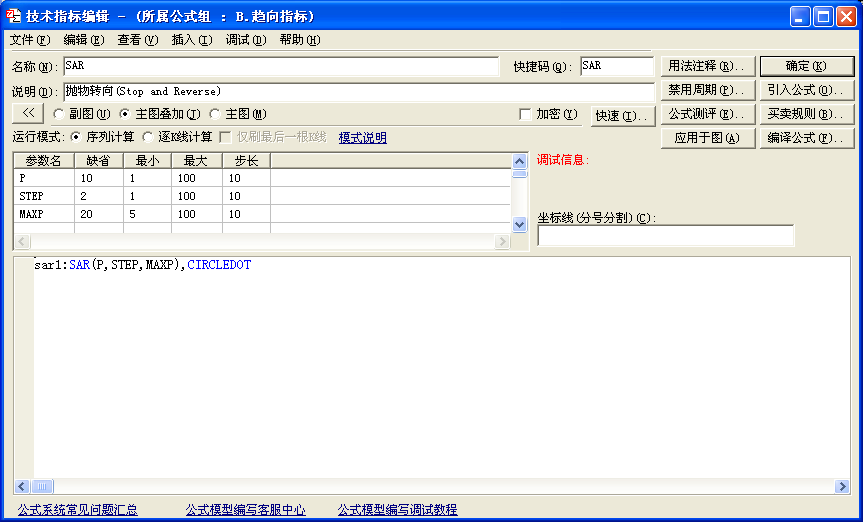Open the 帮助(H) menu
This screenshot has height=522, width=863.
pos(300,40)
